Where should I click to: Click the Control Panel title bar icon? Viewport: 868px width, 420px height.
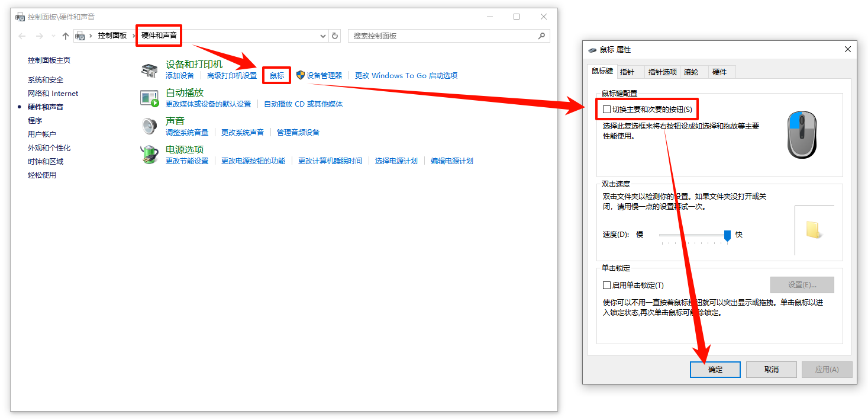(20, 17)
